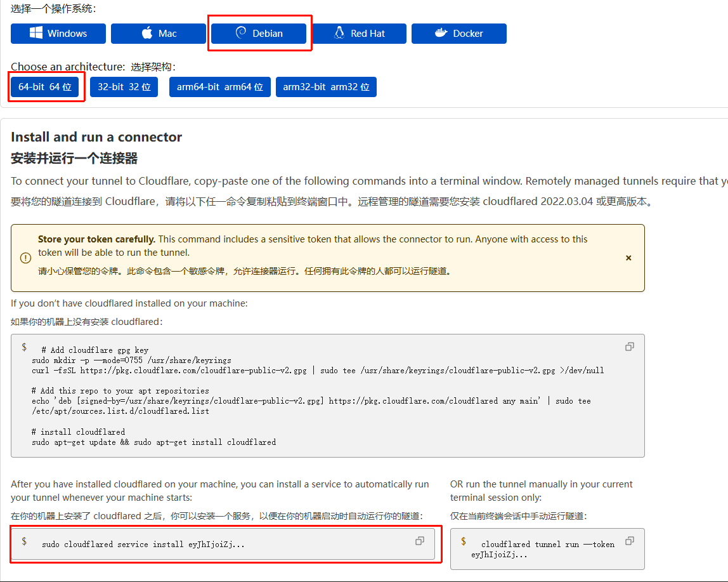Viewport: 728px width, 582px height.
Task: Click 'If you don't have cloudflared installed' text
Action: pyautogui.click(x=129, y=303)
